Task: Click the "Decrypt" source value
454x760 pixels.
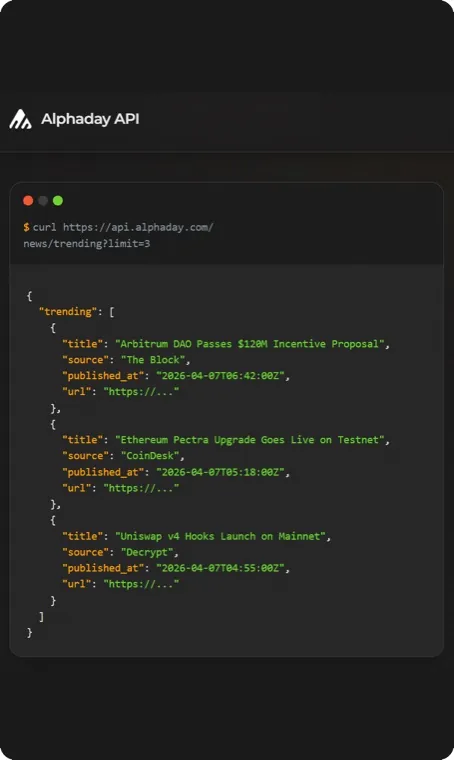Action: point(147,552)
